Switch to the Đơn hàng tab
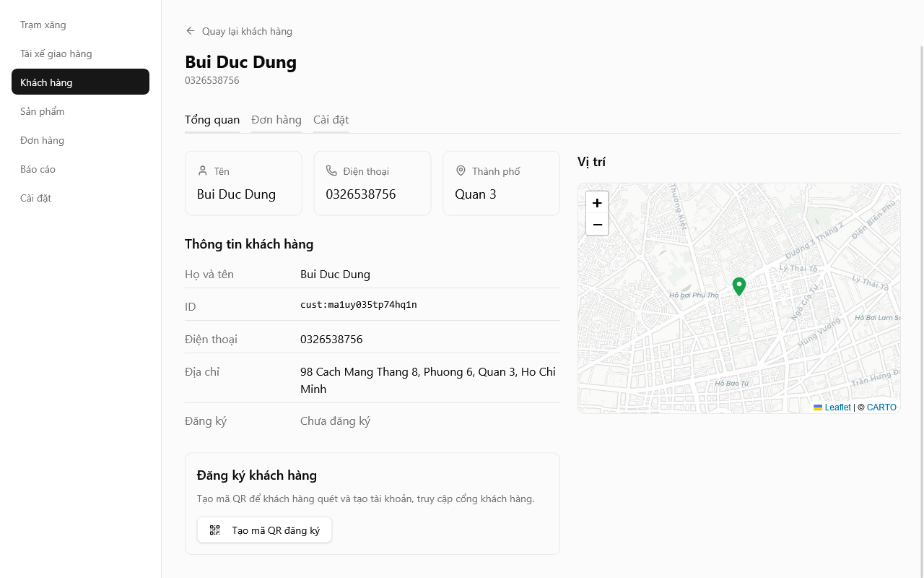Image resolution: width=924 pixels, height=578 pixels. 276,119
